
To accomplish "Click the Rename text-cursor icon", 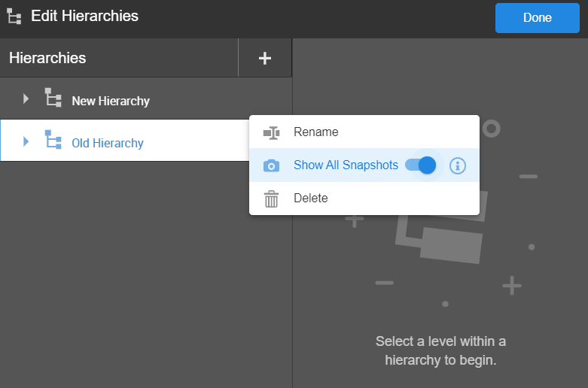I will click(x=271, y=132).
